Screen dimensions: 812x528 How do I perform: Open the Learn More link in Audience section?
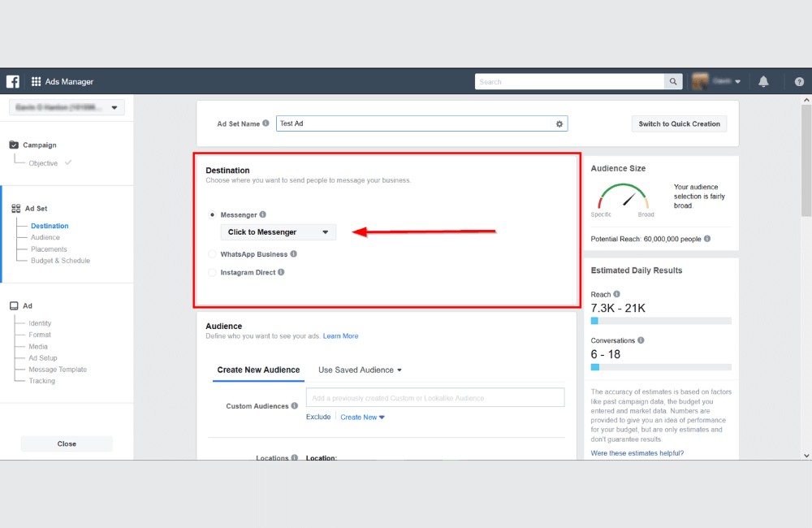[340, 335]
